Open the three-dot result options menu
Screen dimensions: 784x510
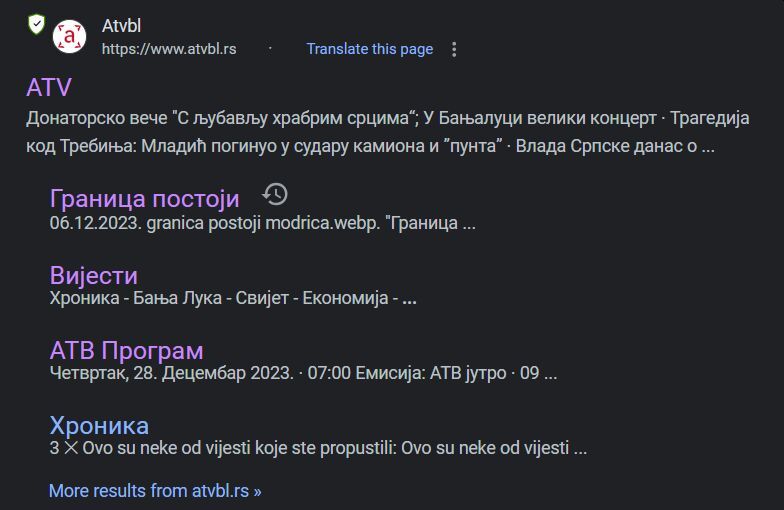[x=454, y=49]
